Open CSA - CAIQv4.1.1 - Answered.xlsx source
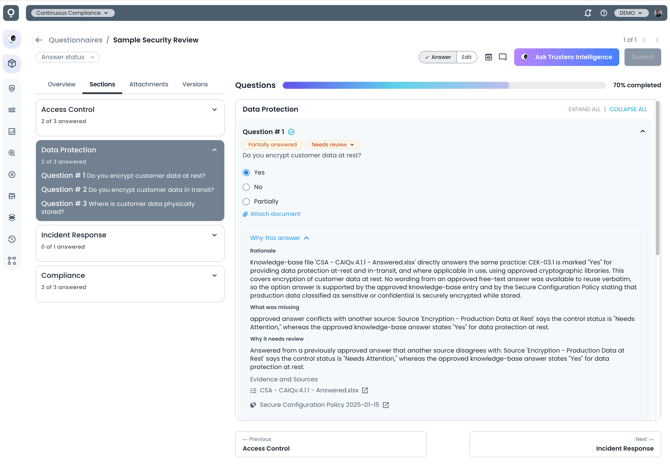The width and height of the screenshot is (670, 466). (x=309, y=390)
